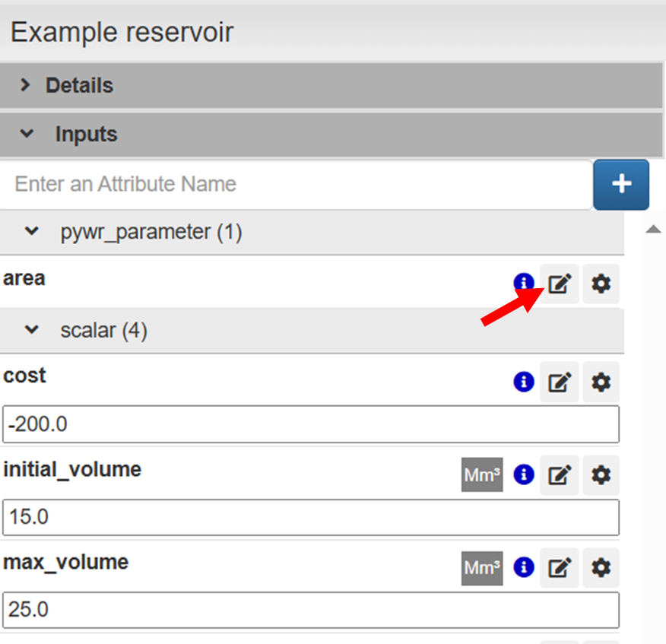Viewport: 666px width, 644px height.
Task: Collapse the scalar group
Action: click(31, 331)
